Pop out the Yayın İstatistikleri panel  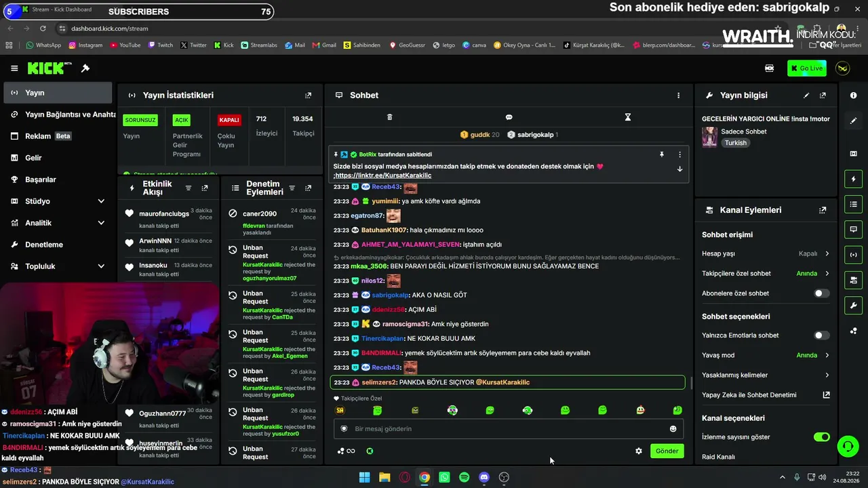[309, 96]
